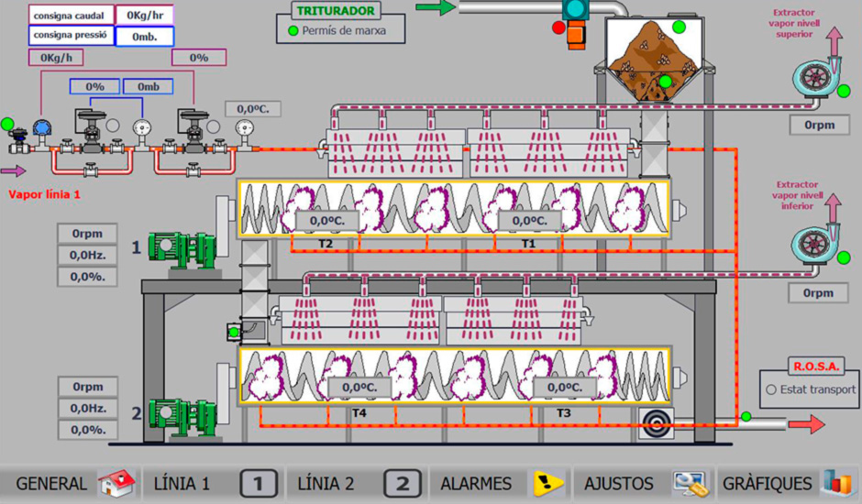Click the T2 temperature reading
The image size is (862, 504).
click(326, 221)
